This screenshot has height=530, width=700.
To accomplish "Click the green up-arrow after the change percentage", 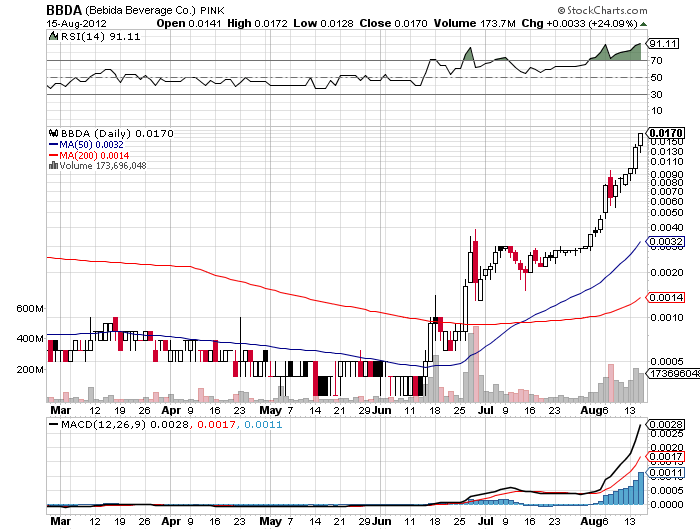I will pyautogui.click(x=643, y=24).
